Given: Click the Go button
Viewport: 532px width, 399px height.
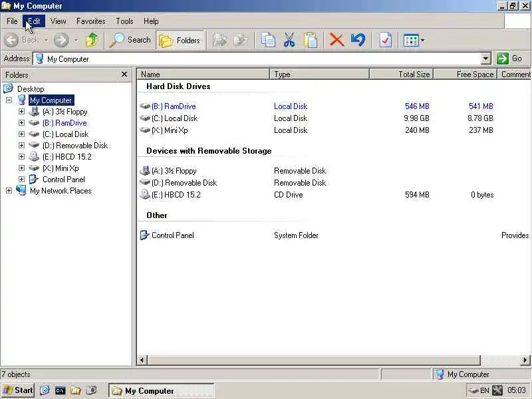Looking at the screenshot, I should [510, 59].
